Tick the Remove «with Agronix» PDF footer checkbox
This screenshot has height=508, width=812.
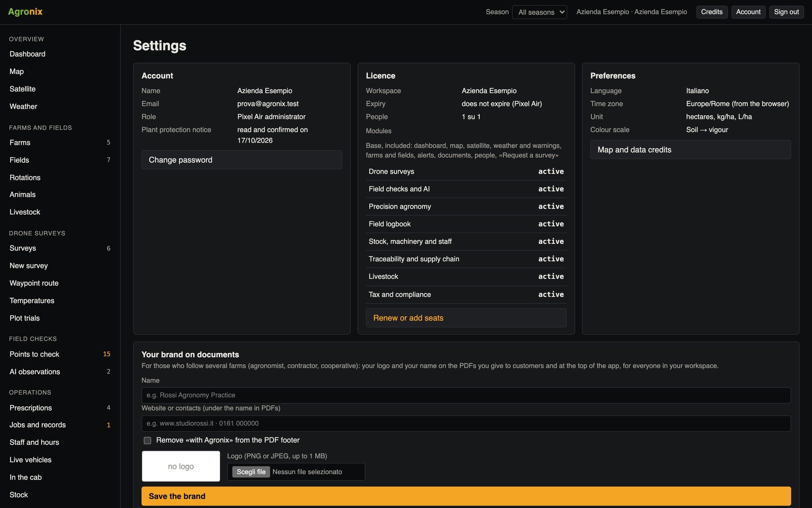click(147, 440)
